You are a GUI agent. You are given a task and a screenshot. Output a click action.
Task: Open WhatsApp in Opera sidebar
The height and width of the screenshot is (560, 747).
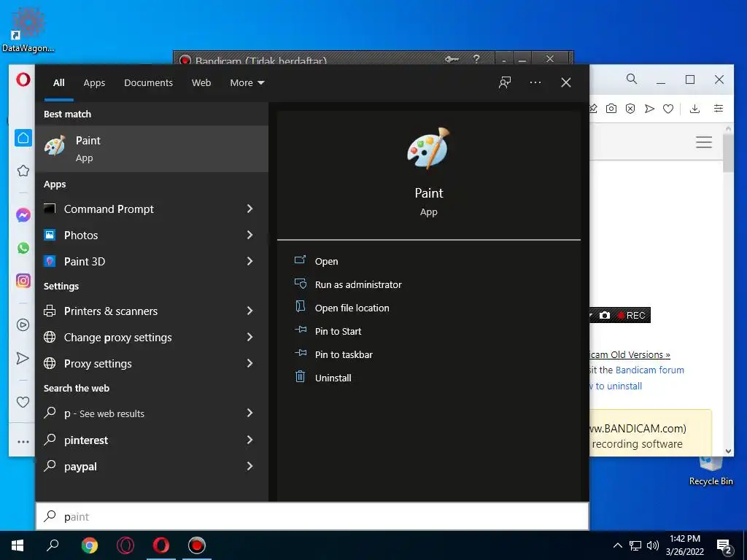23,248
